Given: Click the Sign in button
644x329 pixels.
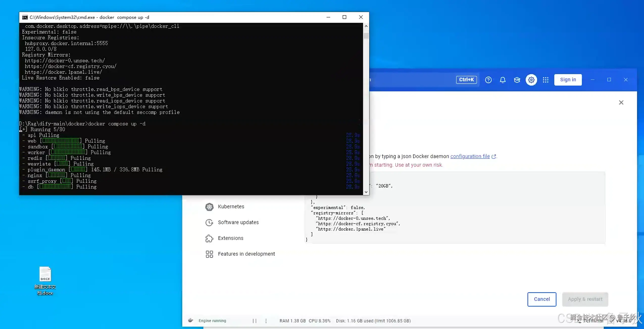Looking at the screenshot, I should (x=568, y=80).
